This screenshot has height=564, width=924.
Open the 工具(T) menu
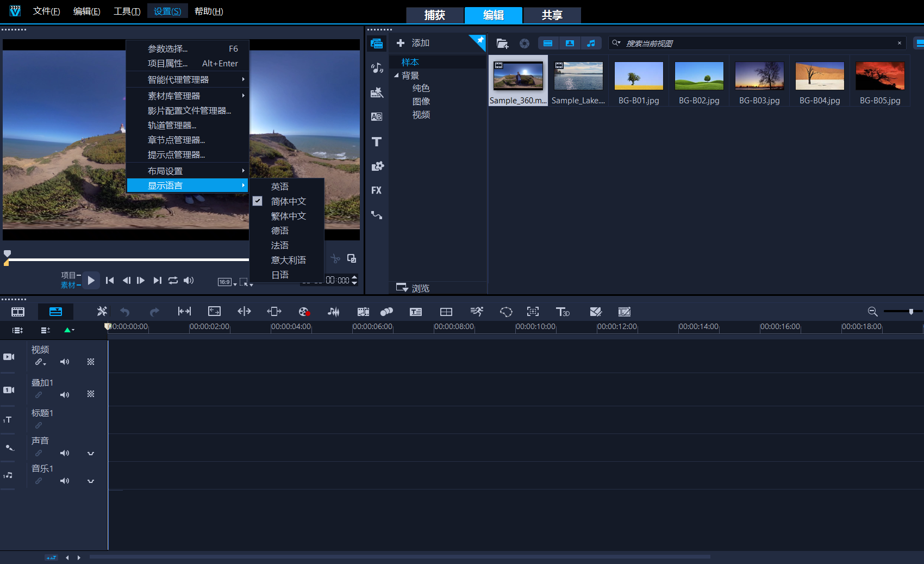click(x=127, y=11)
